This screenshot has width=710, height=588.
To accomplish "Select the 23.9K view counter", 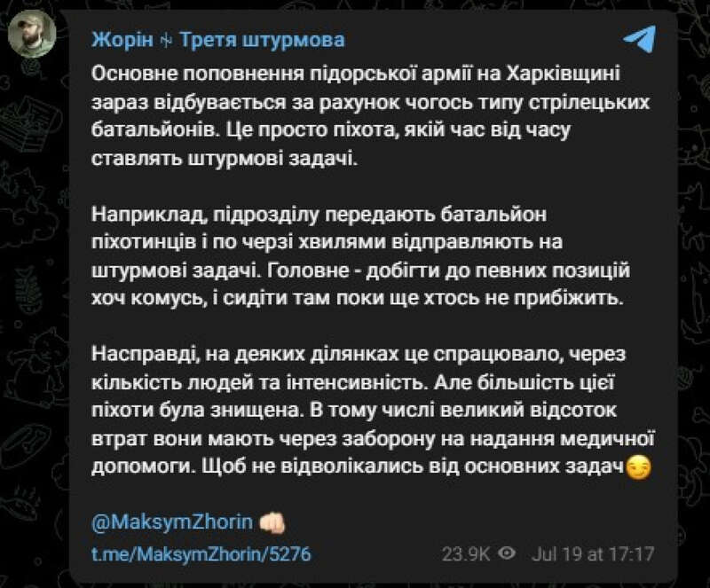I will point(464,552).
